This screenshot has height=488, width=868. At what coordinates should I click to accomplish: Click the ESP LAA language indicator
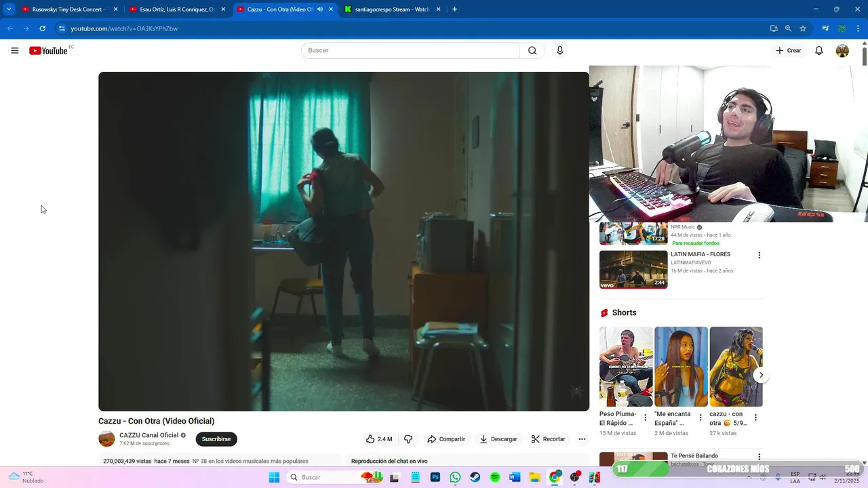pyautogui.click(x=795, y=477)
